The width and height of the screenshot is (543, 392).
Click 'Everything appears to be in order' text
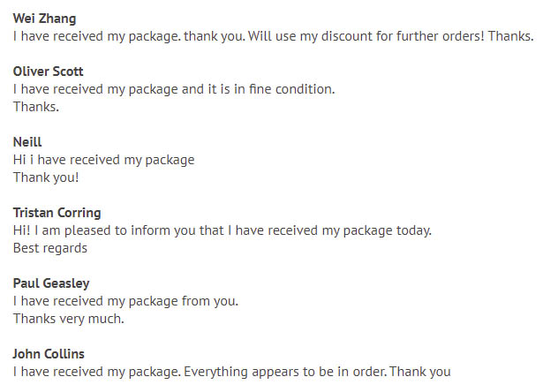285,372
